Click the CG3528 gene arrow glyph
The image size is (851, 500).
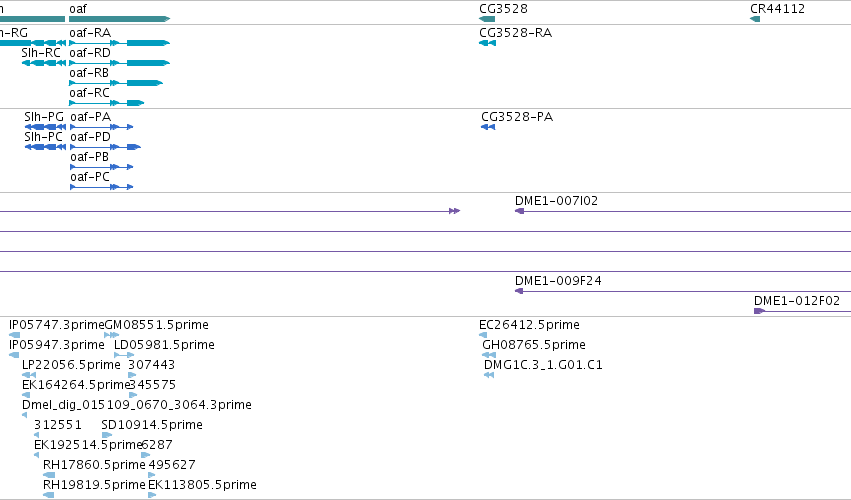pyautogui.click(x=487, y=19)
